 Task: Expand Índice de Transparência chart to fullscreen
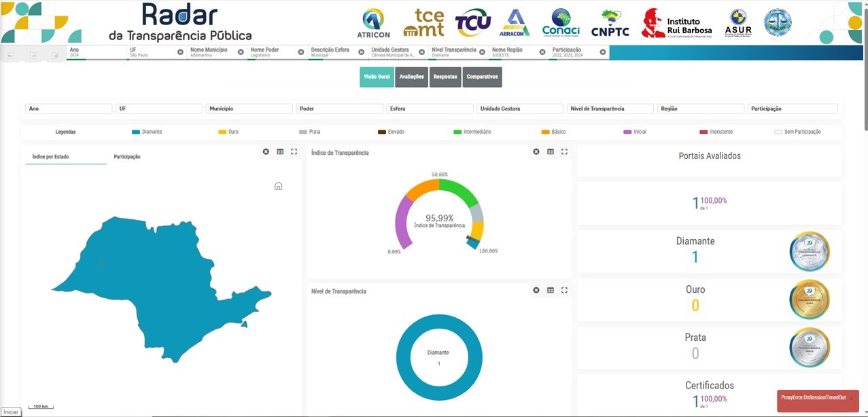(x=564, y=151)
